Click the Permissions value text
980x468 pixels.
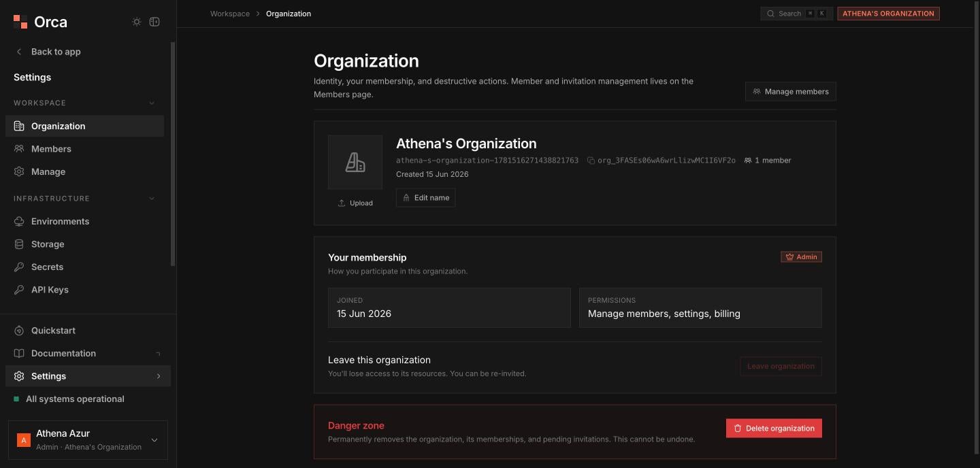coord(664,314)
